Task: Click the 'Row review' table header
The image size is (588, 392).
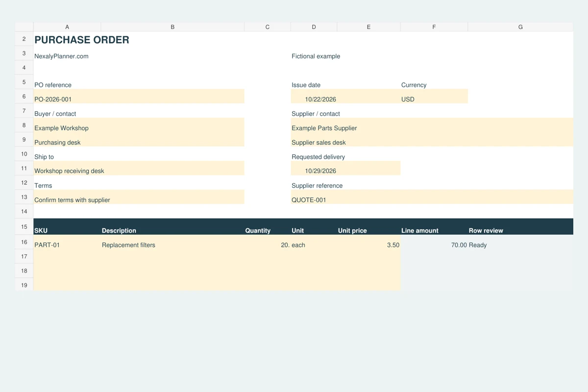Action: (x=520, y=227)
